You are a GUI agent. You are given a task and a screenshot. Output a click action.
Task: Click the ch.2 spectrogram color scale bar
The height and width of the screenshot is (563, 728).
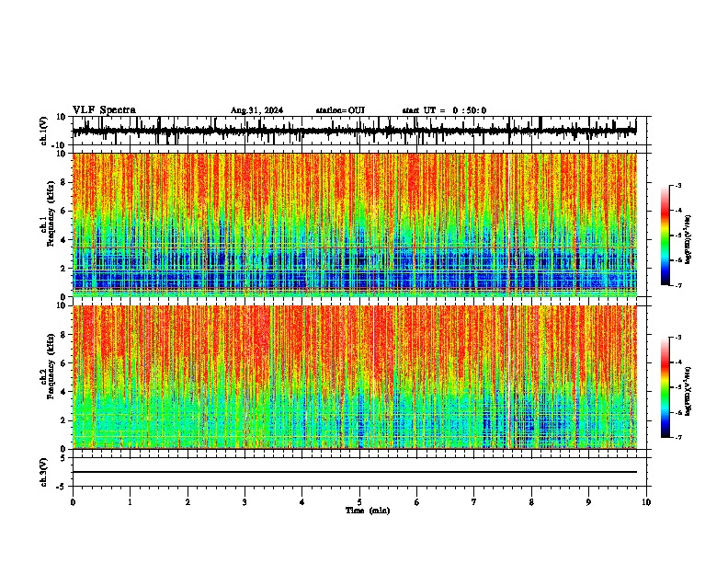click(x=665, y=387)
